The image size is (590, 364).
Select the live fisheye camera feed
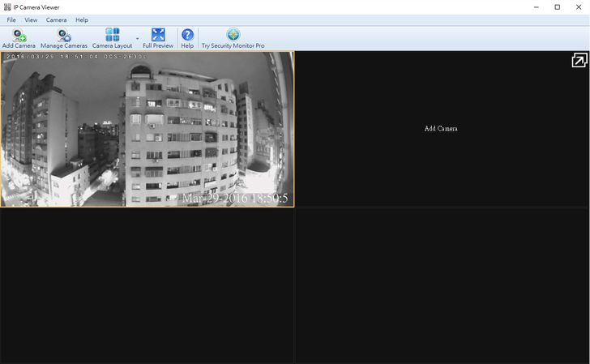147,129
